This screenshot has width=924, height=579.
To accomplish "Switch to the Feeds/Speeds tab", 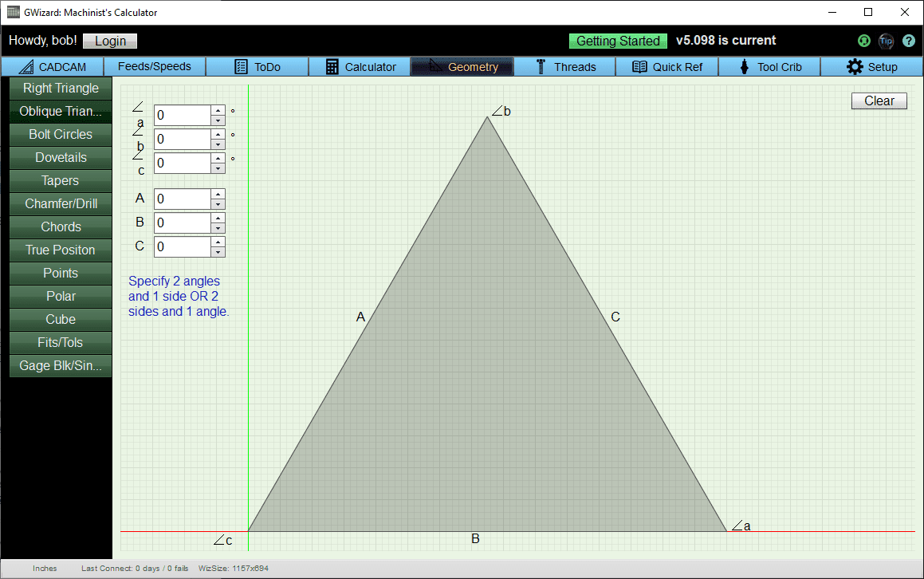I will coord(155,67).
